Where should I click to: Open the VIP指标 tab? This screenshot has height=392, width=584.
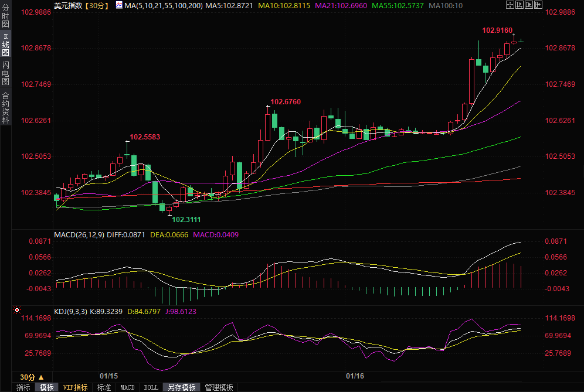[76, 387]
